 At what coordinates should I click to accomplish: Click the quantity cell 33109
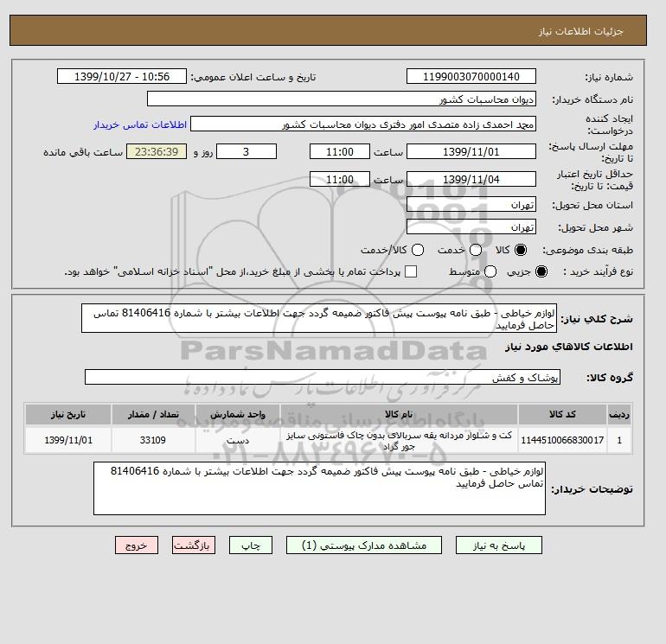(153, 440)
